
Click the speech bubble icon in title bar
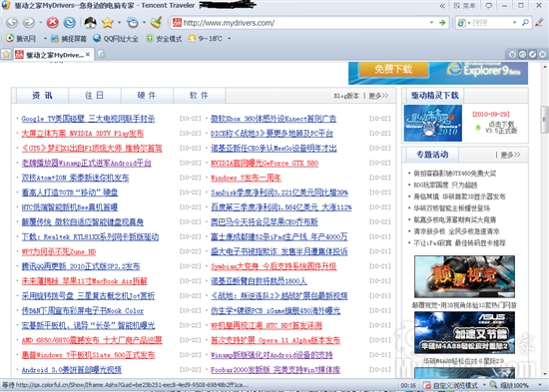point(489,6)
